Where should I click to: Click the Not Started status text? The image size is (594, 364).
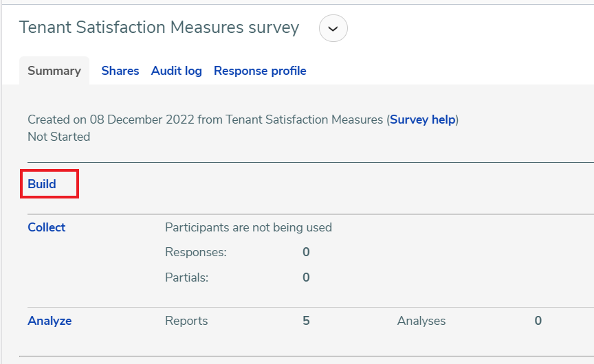[x=58, y=137]
